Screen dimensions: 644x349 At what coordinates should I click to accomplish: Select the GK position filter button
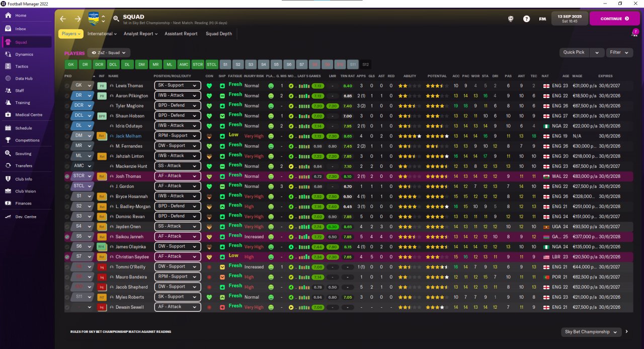point(71,64)
